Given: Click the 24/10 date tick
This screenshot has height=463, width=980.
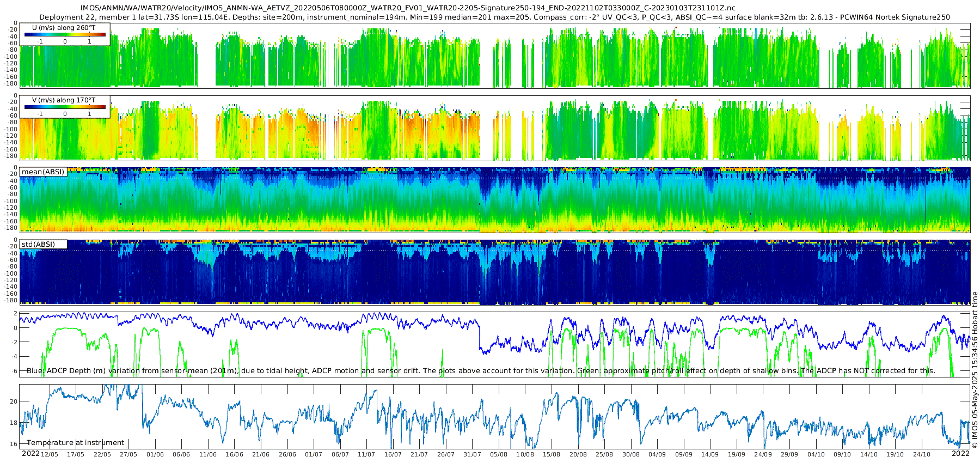Looking at the screenshot, I should pos(922,454).
